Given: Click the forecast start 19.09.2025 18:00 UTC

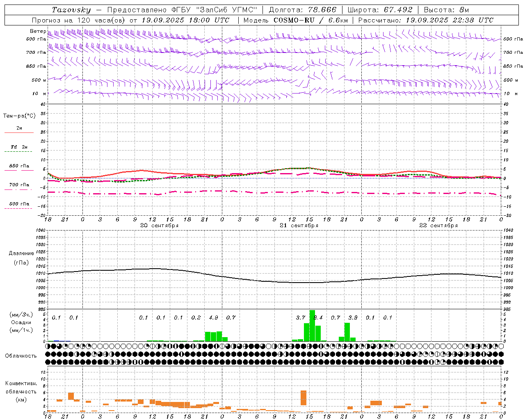Looking at the screenshot, I should click(x=185, y=20).
